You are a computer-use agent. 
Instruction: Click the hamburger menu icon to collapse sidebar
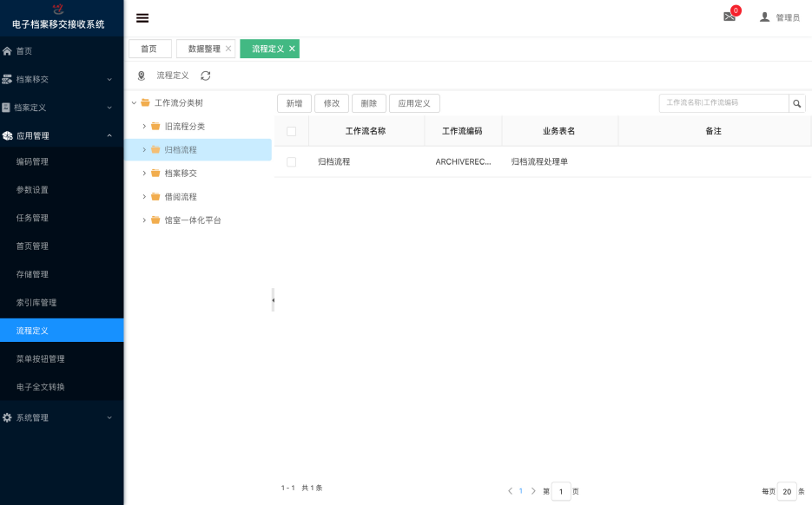pyautogui.click(x=142, y=17)
